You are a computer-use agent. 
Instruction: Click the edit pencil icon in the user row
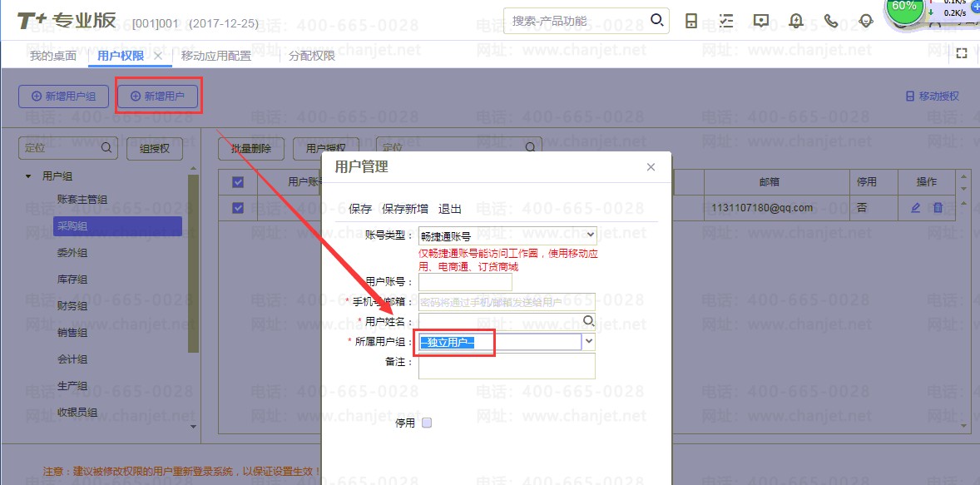[x=916, y=208]
